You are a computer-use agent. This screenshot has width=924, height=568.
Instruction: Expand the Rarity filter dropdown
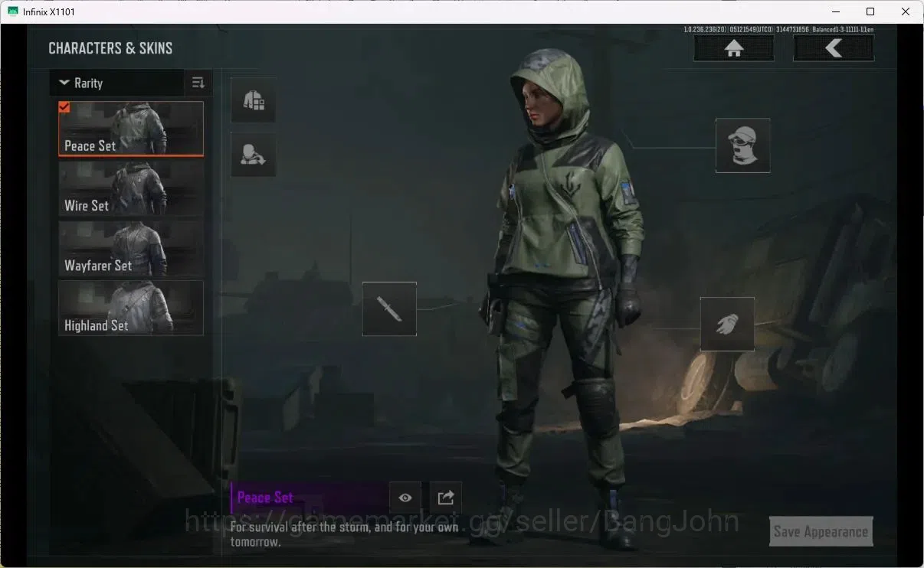[x=116, y=83]
